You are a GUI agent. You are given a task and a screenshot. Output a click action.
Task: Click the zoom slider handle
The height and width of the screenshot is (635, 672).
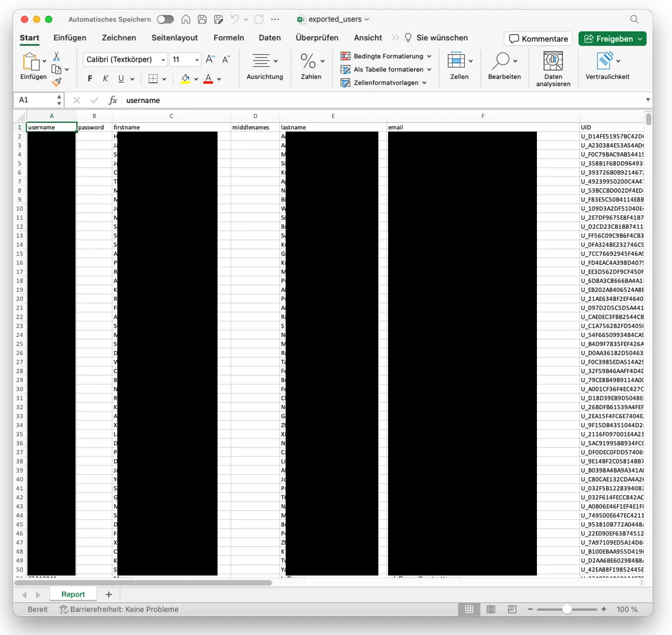click(x=567, y=609)
